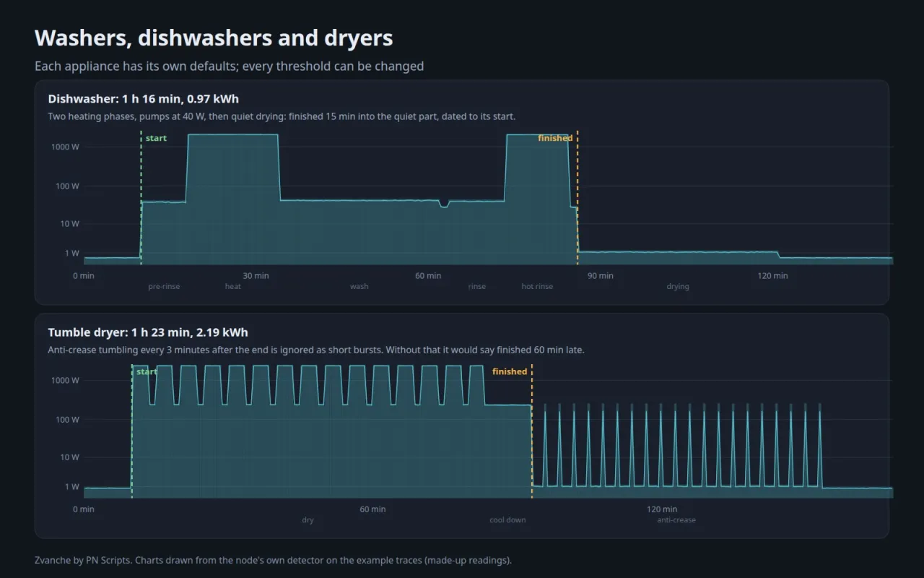Click the 'heat' phase label under dishwasher chart

pos(233,287)
